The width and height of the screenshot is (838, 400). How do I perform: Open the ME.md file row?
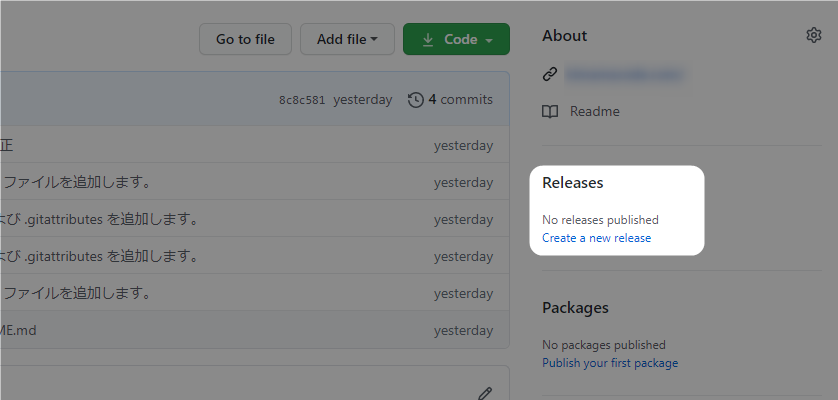pos(18,330)
